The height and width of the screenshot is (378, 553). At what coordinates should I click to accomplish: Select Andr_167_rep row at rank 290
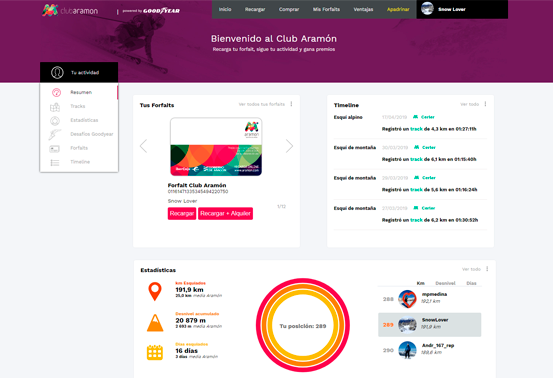tap(430, 350)
